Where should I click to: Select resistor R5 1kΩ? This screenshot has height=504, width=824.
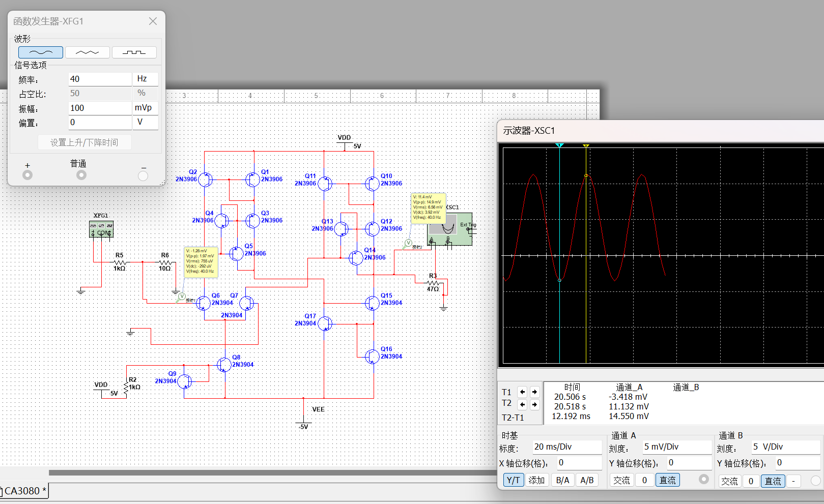click(x=120, y=262)
